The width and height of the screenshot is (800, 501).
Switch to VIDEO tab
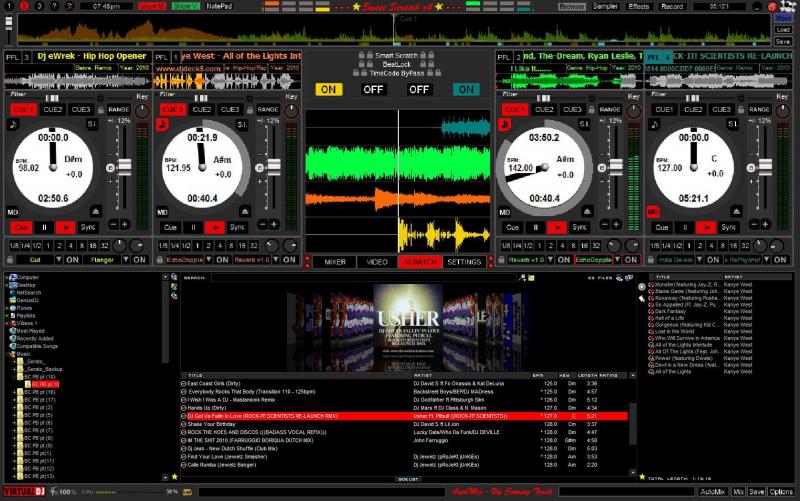[377, 262]
